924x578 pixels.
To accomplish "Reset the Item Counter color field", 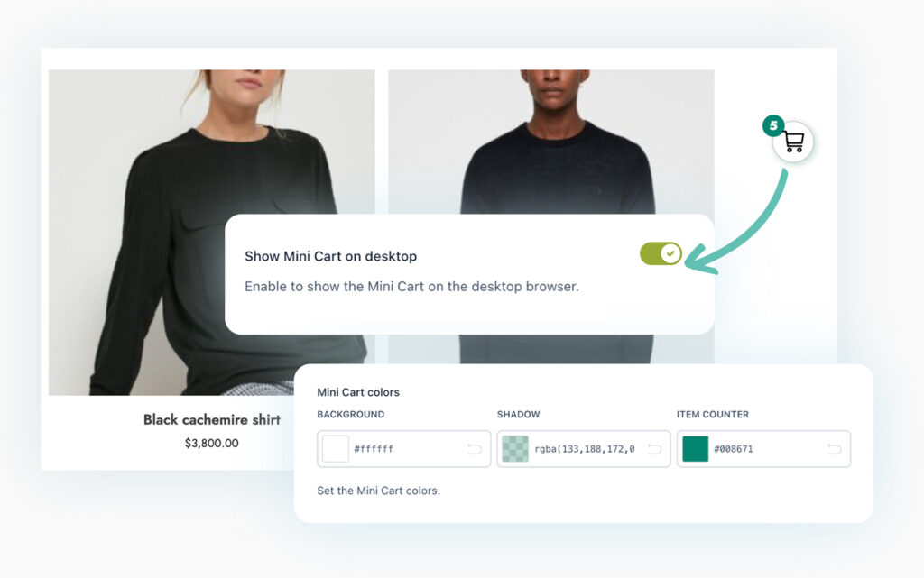I will 834,449.
